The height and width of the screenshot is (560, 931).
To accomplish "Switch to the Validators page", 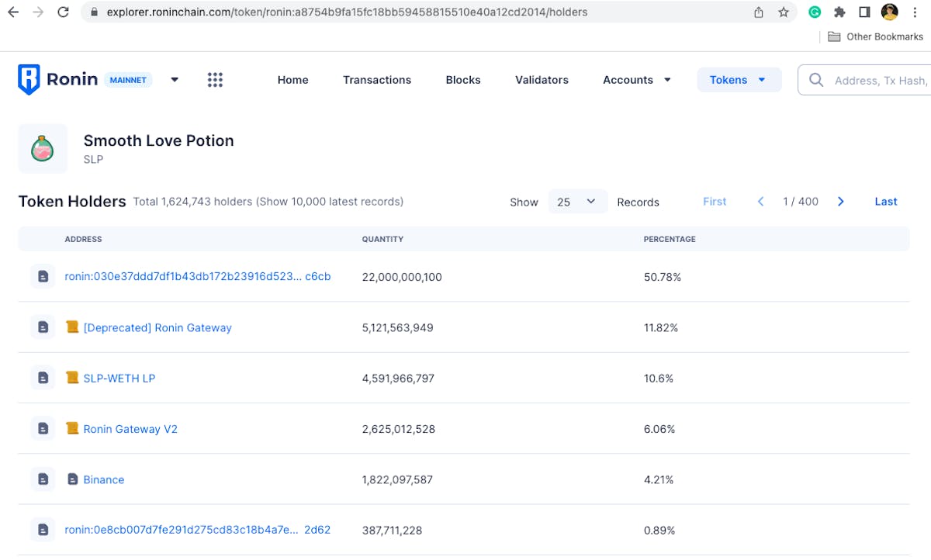I will 542,80.
